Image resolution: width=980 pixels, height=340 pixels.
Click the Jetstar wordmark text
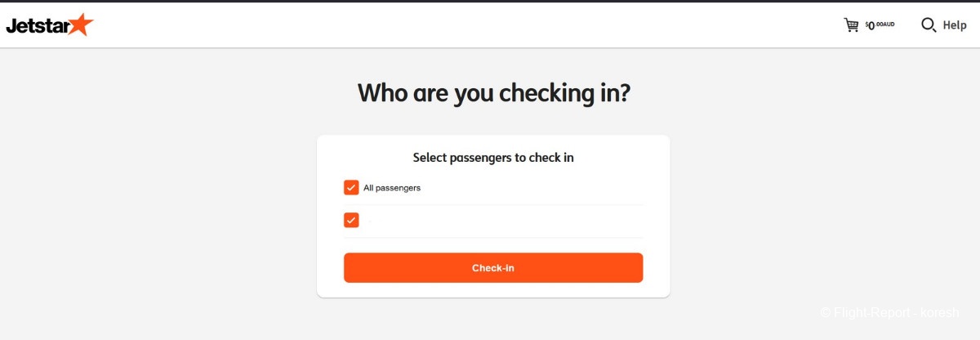coord(37,25)
